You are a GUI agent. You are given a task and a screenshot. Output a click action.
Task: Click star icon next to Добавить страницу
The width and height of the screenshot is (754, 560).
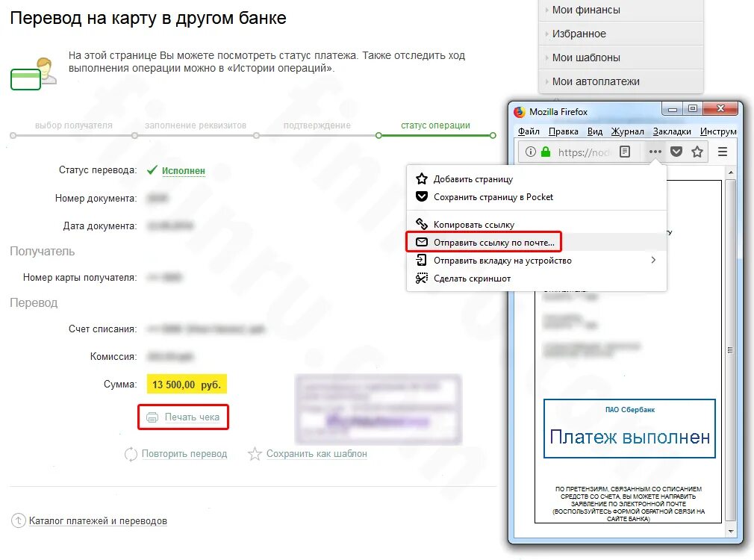coord(422,179)
